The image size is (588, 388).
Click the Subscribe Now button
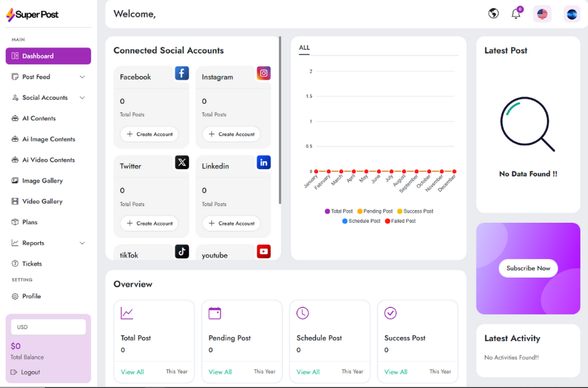click(528, 268)
